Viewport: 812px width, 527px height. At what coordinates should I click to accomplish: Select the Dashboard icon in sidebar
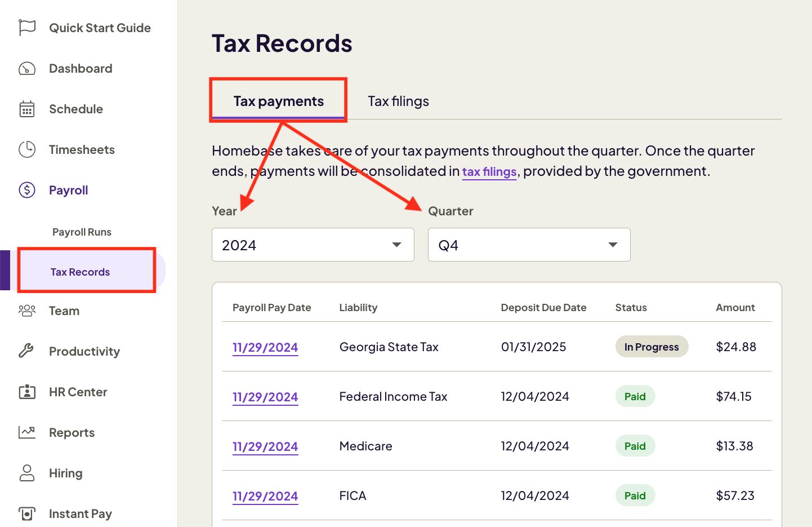(x=26, y=68)
